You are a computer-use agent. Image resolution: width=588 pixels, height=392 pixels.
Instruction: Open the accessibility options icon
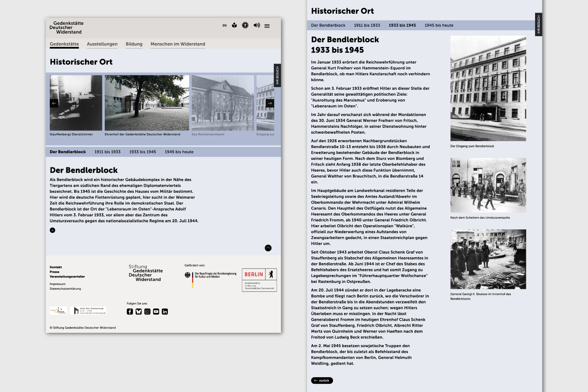245,25
